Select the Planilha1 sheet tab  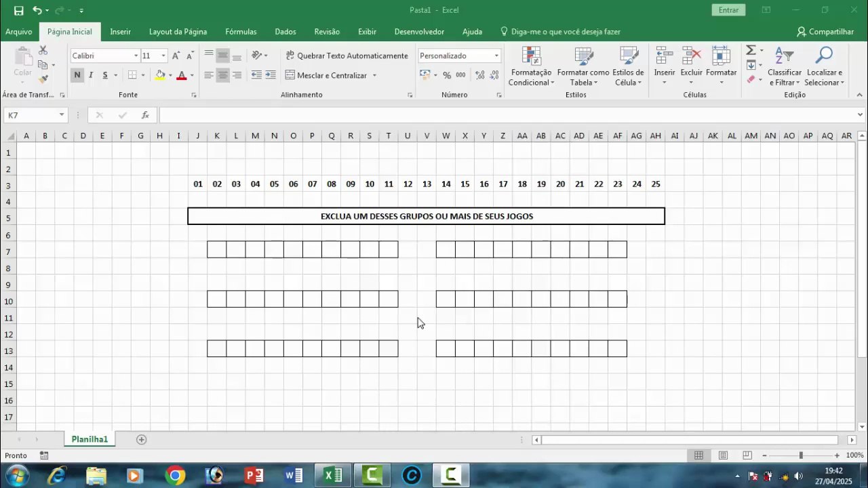click(x=90, y=439)
